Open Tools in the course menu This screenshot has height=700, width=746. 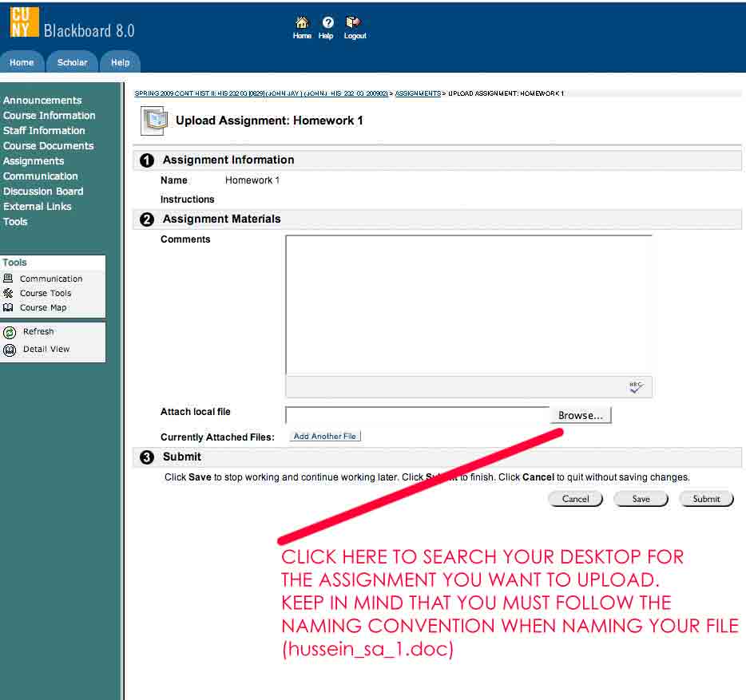coord(15,222)
